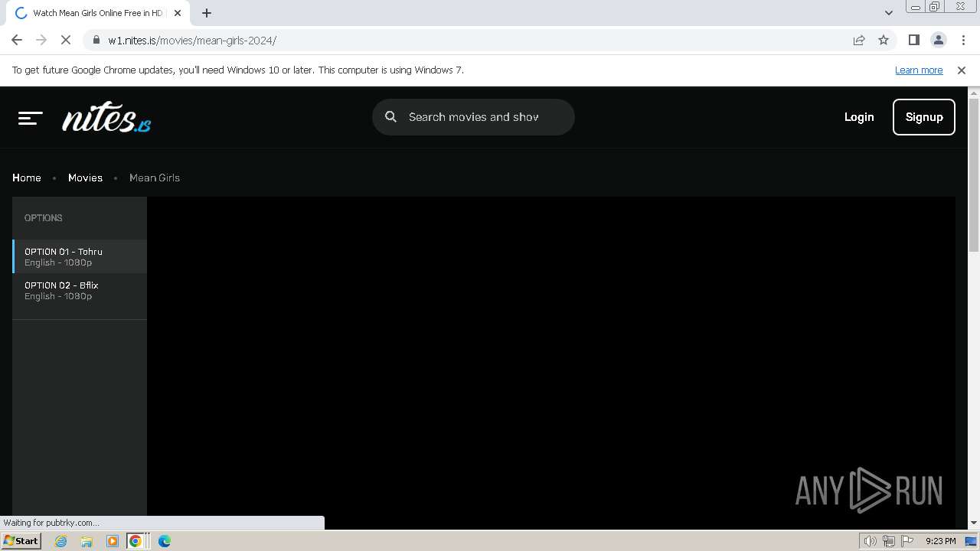Click the Mean Girls breadcrumb text
980x551 pixels.
155,178
